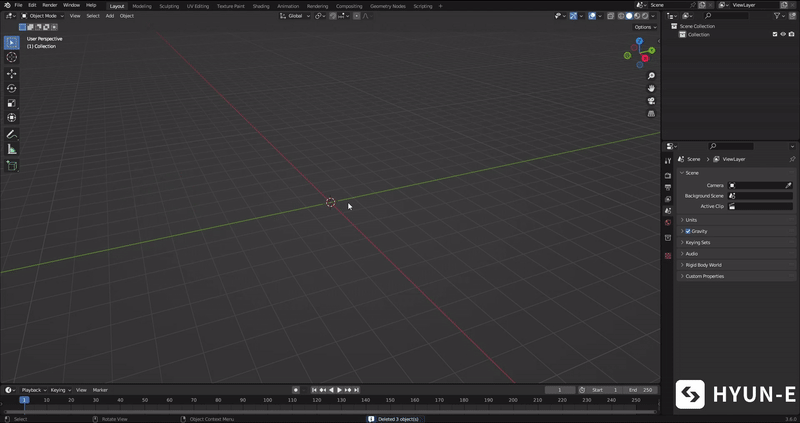This screenshot has height=423, width=800.
Task: Switch perspective/orthographic with grid icon
Action: [651, 114]
